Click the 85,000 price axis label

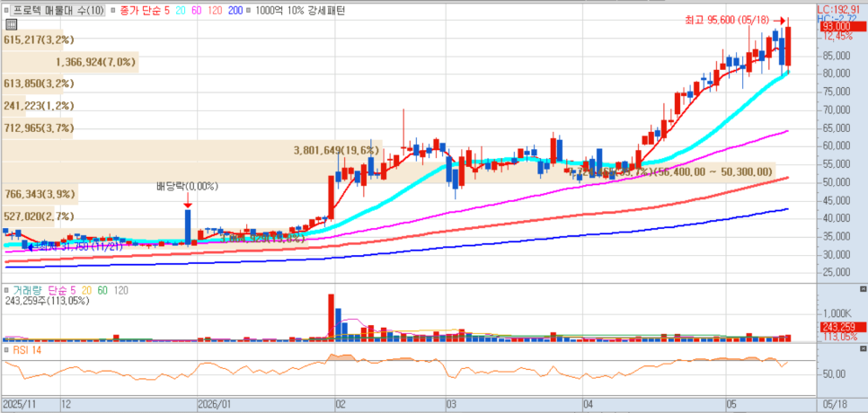click(837, 56)
